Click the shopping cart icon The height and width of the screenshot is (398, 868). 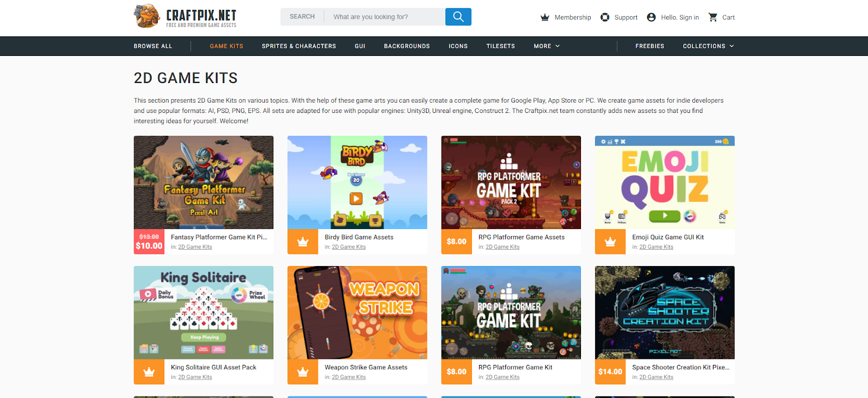[x=713, y=17]
